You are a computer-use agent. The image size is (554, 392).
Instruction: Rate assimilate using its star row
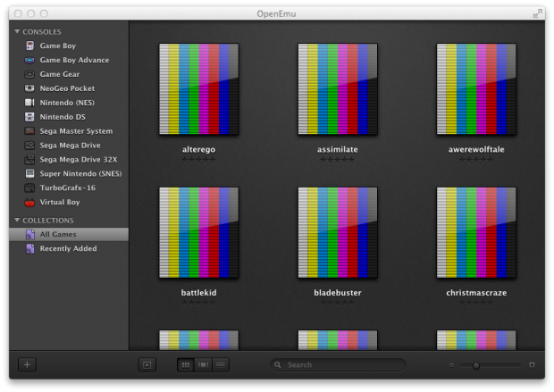pyautogui.click(x=338, y=160)
